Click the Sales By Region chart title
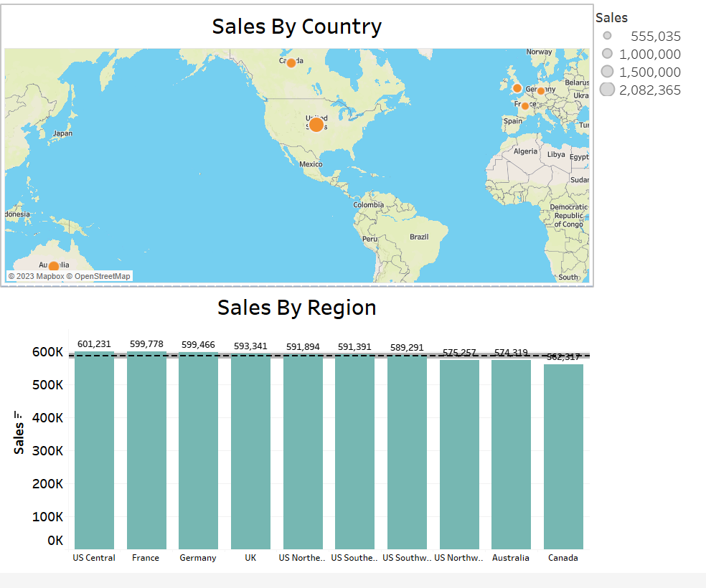706x588 pixels. tap(296, 308)
